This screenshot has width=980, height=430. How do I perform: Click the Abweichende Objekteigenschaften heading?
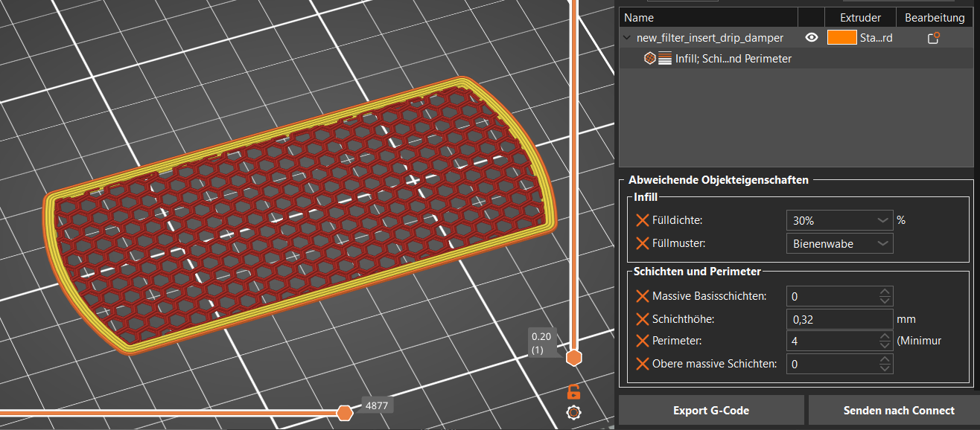(x=719, y=179)
